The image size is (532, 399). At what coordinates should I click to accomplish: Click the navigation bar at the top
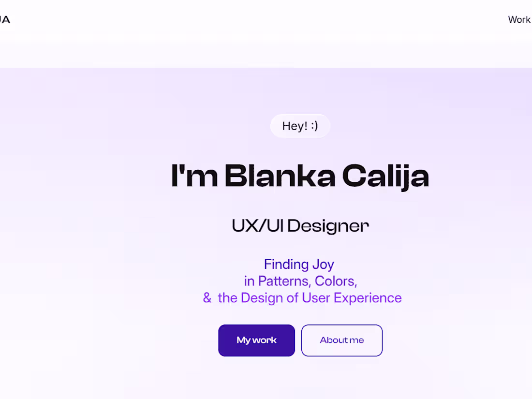(266, 19)
